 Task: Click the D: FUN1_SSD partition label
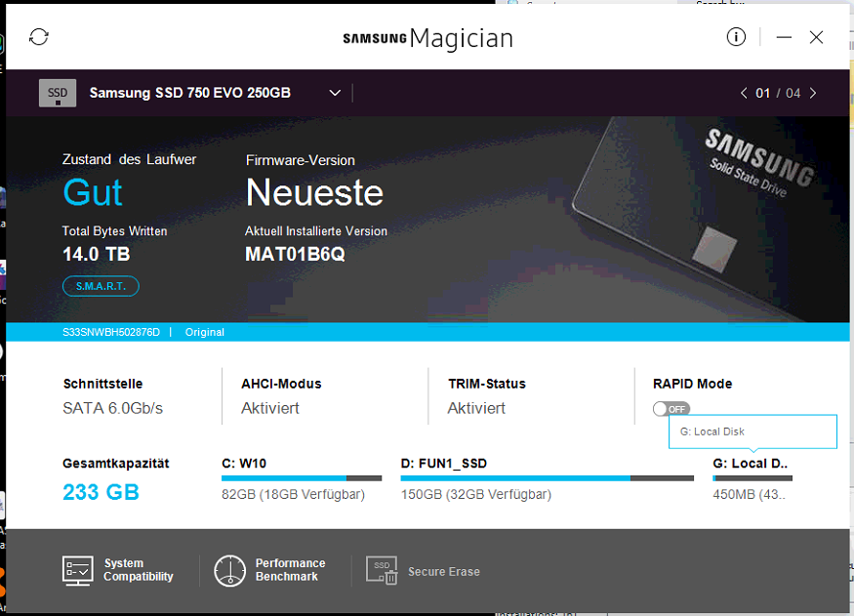[444, 464]
